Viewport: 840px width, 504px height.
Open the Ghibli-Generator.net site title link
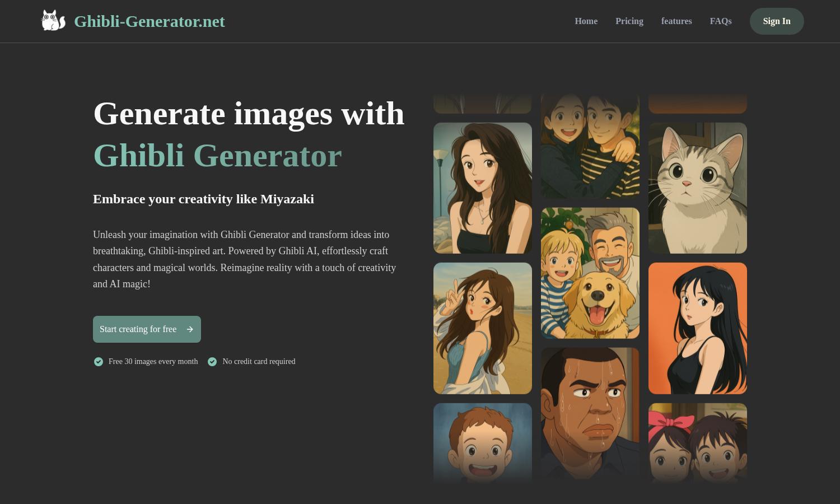149,21
